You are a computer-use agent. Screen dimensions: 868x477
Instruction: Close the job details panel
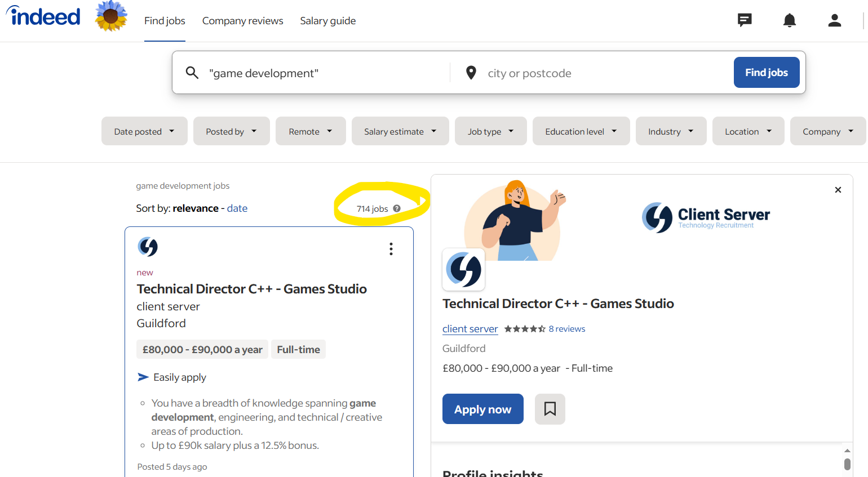tap(838, 190)
